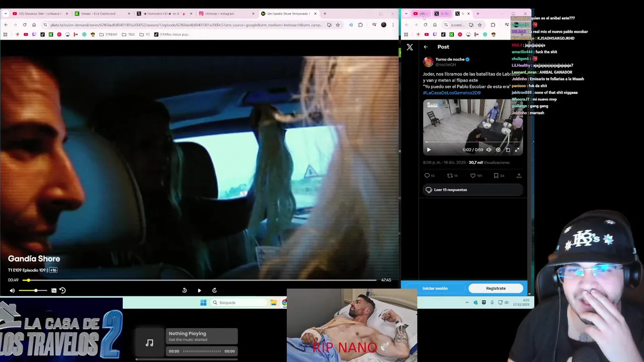Open left browser three-dot menu

[x=393, y=25]
